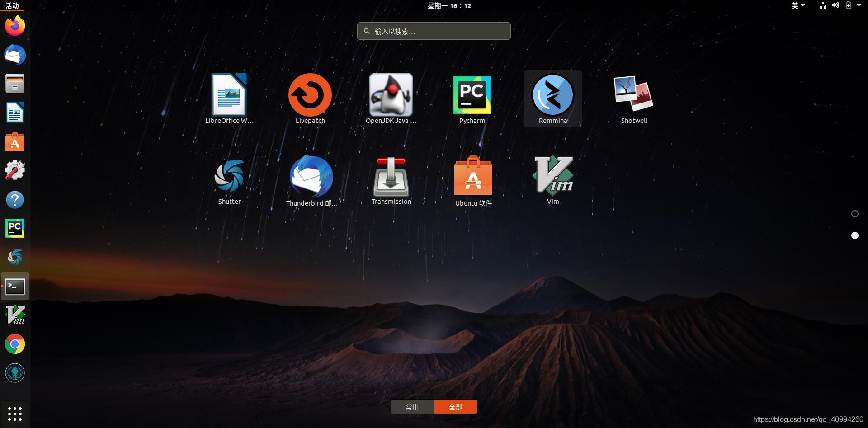Open Transmission torrent client

(x=392, y=181)
